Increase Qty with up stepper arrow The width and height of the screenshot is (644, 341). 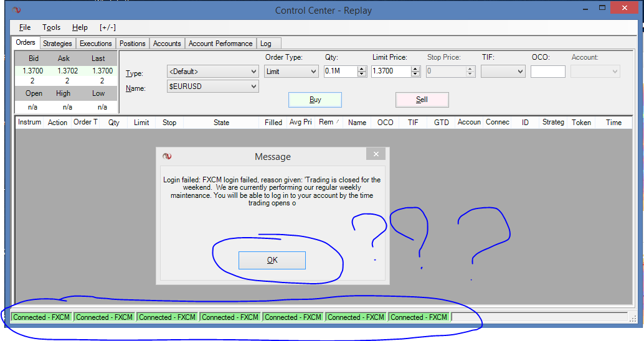[x=362, y=68]
